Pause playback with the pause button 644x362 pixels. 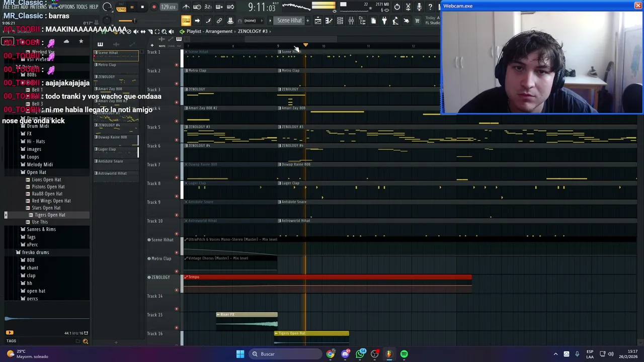(x=132, y=7)
